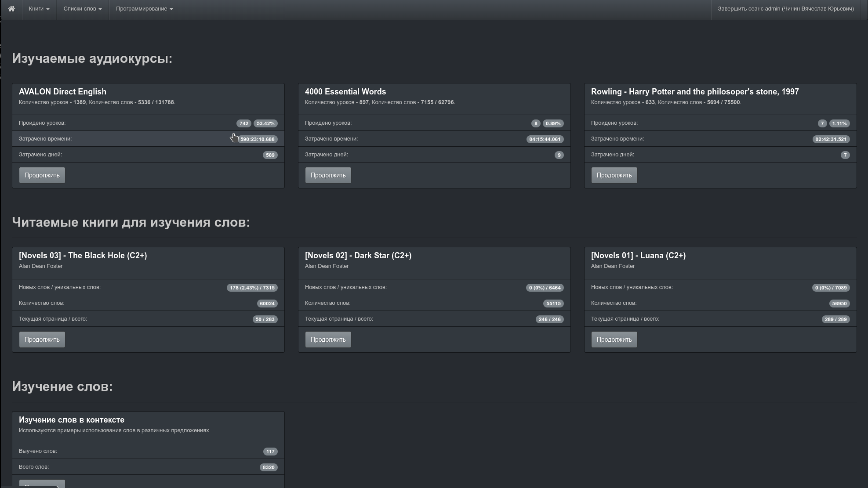The height and width of the screenshot is (488, 868).
Task: Click the Изучение слов в контексте title
Action: [71, 420]
